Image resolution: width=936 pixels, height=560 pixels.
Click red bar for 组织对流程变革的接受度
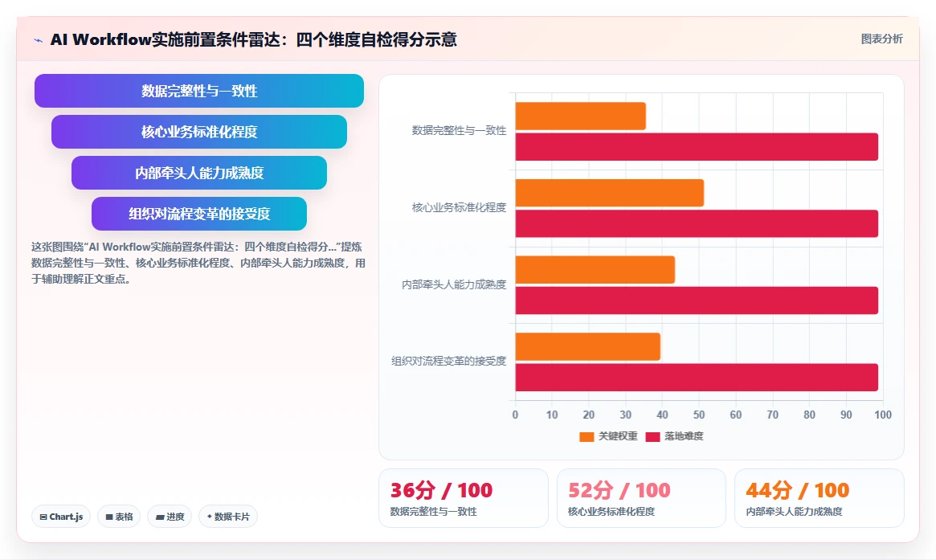click(697, 378)
